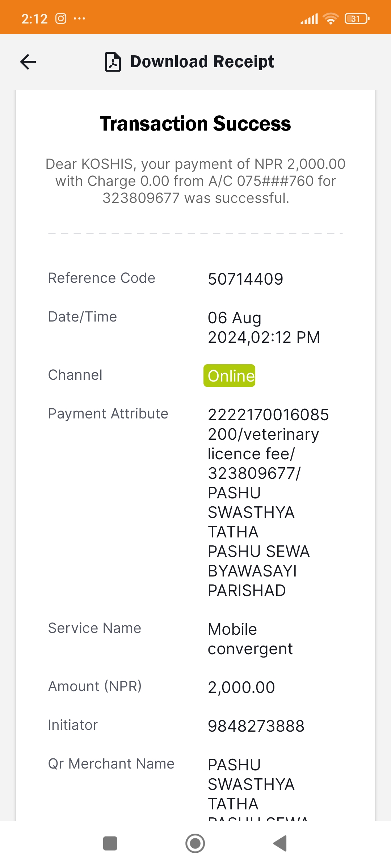This screenshot has width=391, height=868.
Task: Tap the three-dot more notifications indicator
Action: click(79, 18)
